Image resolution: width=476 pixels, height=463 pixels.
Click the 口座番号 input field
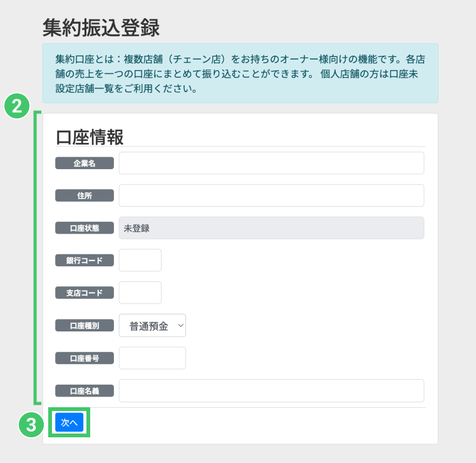[152, 358]
